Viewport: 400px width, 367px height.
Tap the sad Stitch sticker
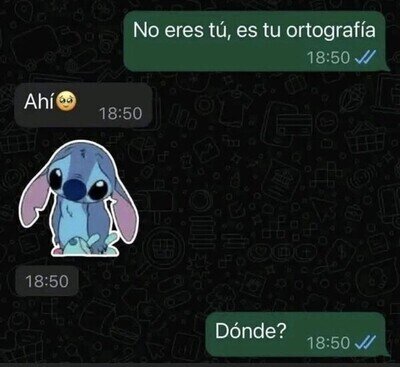[x=78, y=199]
